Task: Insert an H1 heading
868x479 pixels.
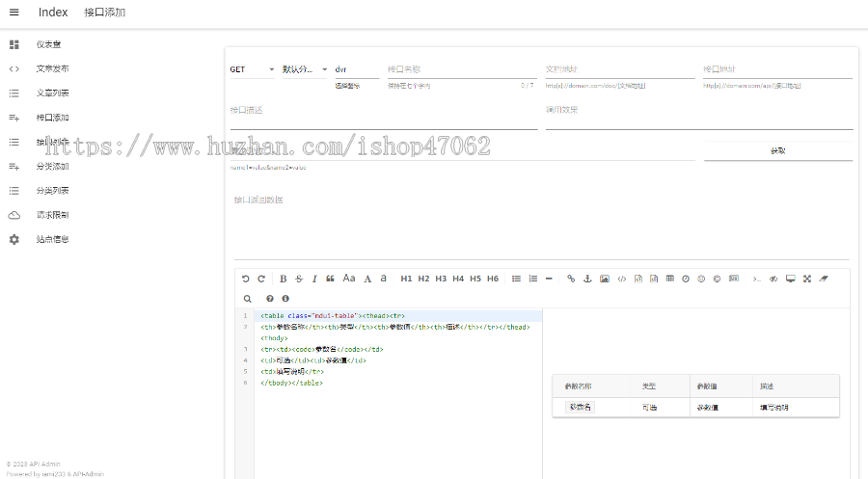Action: click(406, 279)
